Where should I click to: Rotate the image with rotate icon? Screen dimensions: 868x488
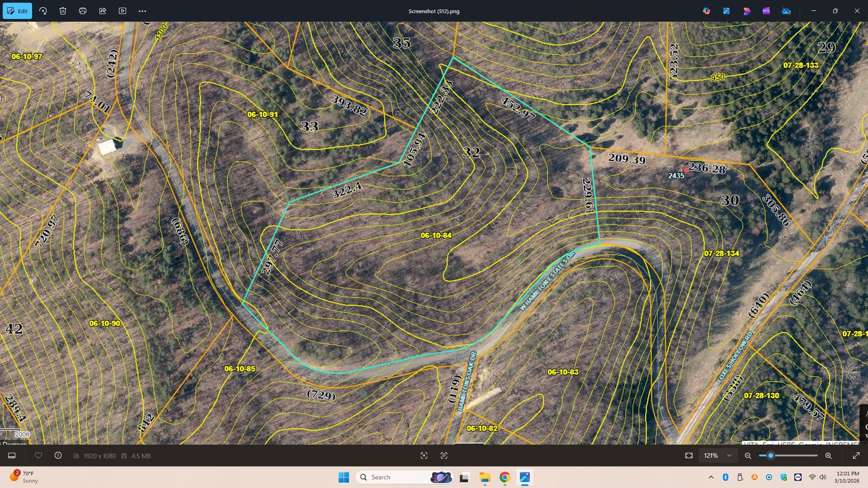tap(43, 11)
